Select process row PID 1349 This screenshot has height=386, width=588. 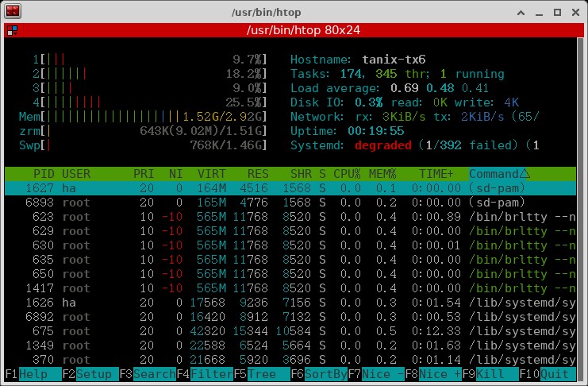290,345
